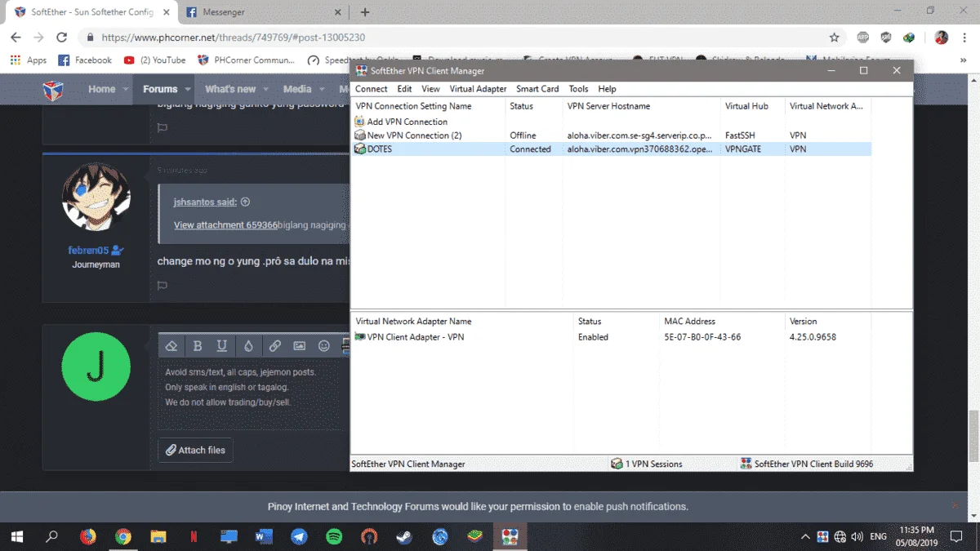Image resolution: width=980 pixels, height=551 pixels.
Task: Toggle underline in forum editor
Action: pyautogui.click(x=221, y=346)
